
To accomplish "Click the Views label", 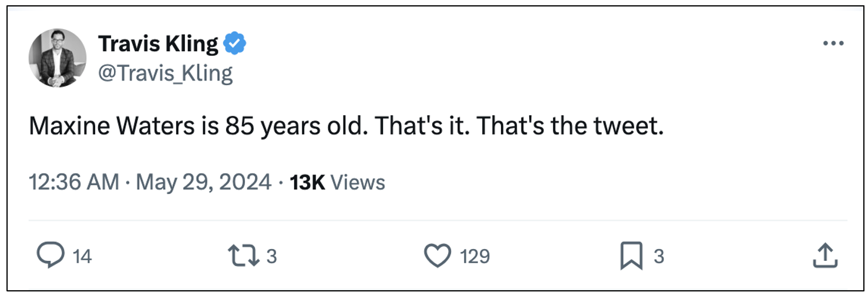I will tap(358, 182).
